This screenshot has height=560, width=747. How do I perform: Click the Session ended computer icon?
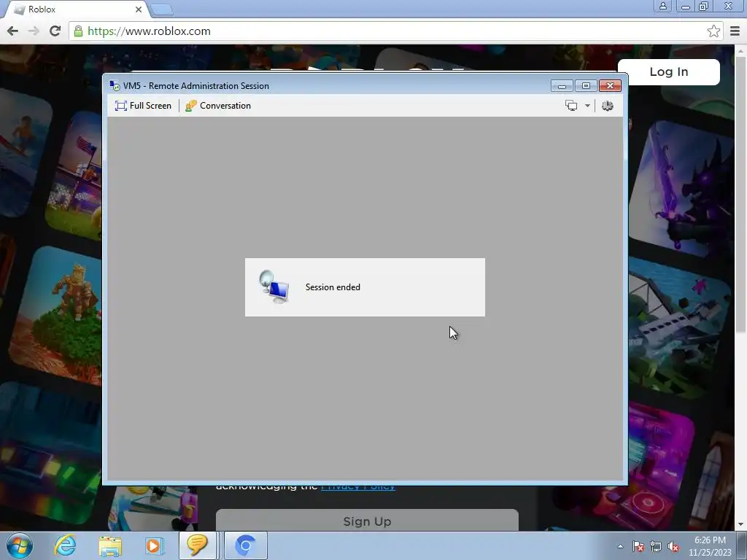tap(274, 287)
